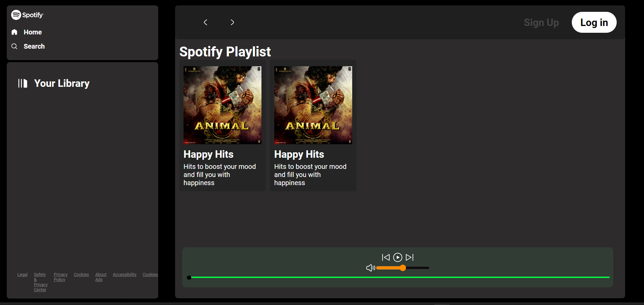Navigate back with the left chevron

pyautogui.click(x=205, y=22)
